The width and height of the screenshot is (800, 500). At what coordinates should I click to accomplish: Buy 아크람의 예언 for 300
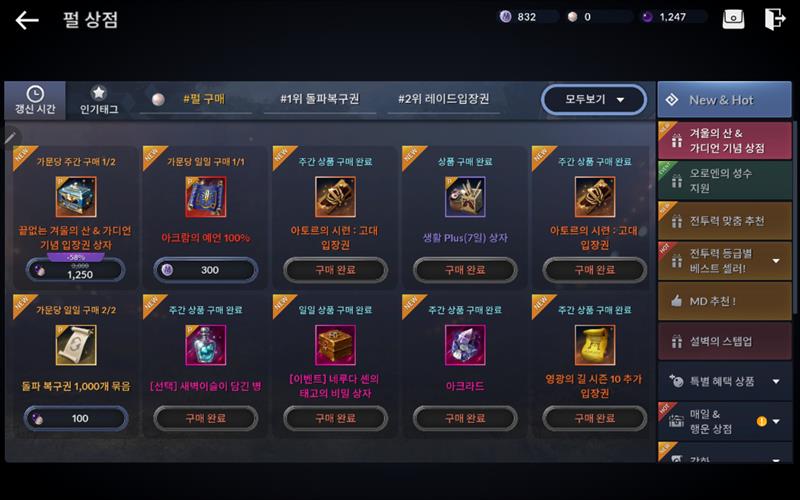[x=206, y=270]
